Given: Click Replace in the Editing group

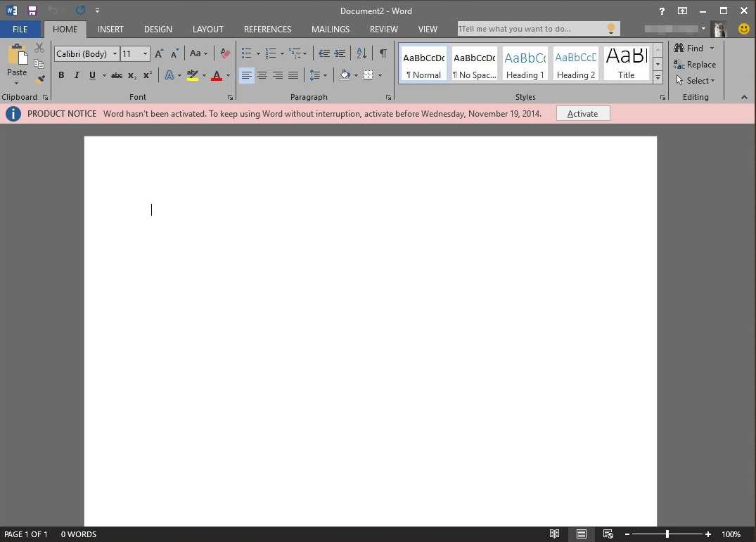Looking at the screenshot, I should point(695,64).
